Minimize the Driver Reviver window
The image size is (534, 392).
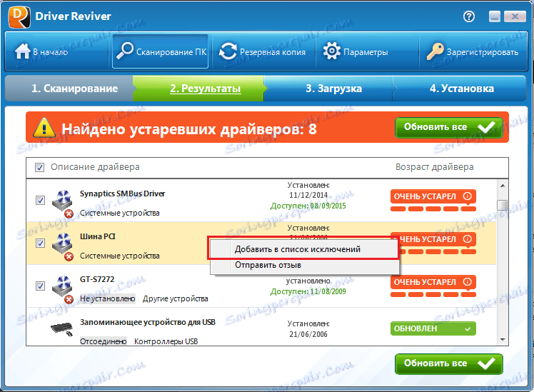(495, 16)
